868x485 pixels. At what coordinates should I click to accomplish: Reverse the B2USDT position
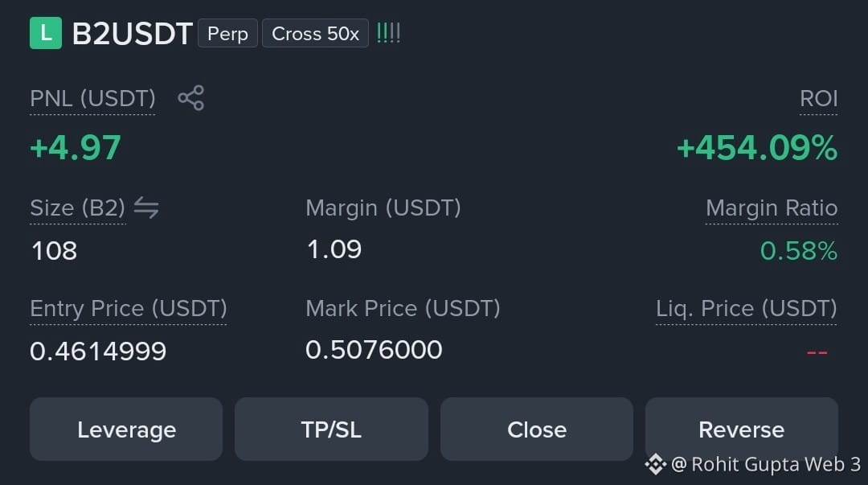[x=741, y=429]
